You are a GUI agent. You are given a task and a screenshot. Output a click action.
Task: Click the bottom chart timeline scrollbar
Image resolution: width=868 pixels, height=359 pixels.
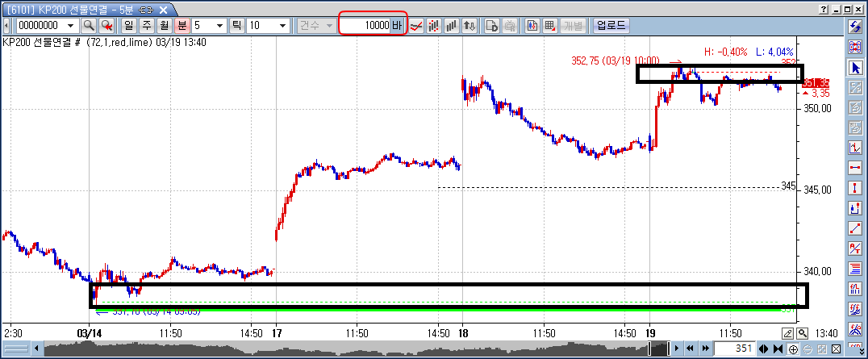347,349
